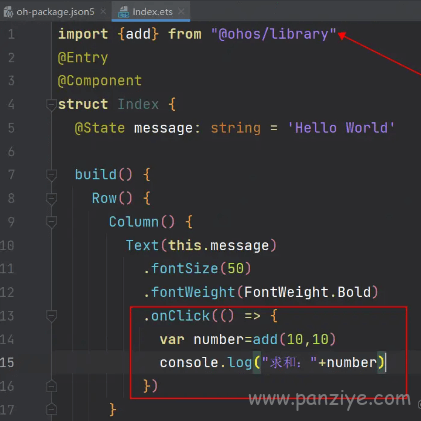
Task: Collapse the build() function fold marker
Action: [51, 175]
